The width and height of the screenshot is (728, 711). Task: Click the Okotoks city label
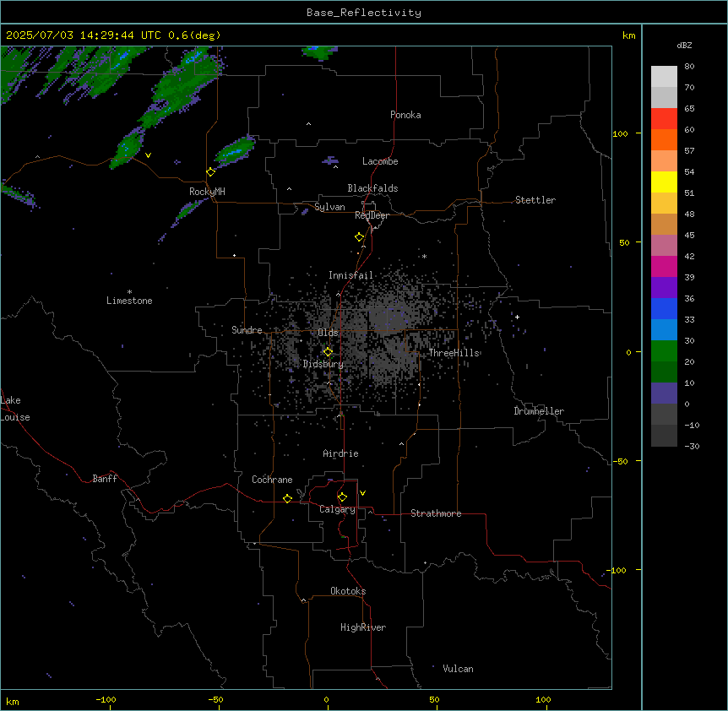(348, 591)
